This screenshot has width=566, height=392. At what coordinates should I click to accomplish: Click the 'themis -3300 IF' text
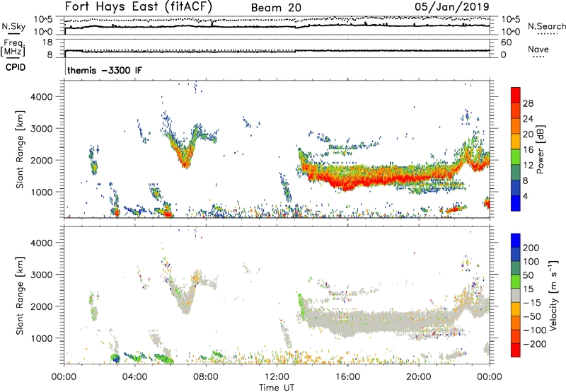tap(105, 70)
